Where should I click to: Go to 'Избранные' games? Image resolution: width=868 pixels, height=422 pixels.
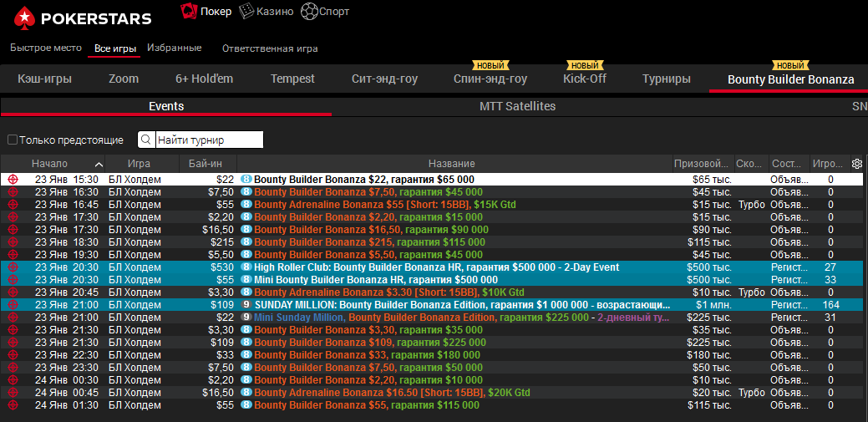174,48
